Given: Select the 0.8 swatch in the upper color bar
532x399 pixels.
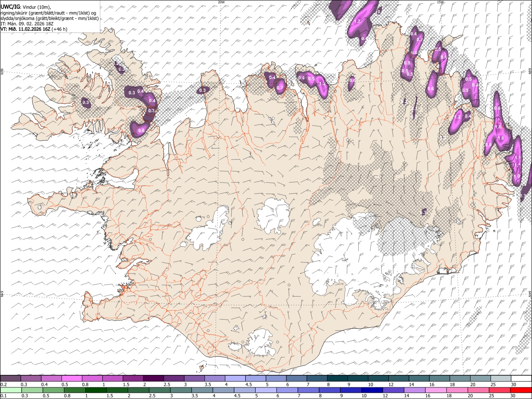Looking at the screenshot, I should (x=92, y=378).
